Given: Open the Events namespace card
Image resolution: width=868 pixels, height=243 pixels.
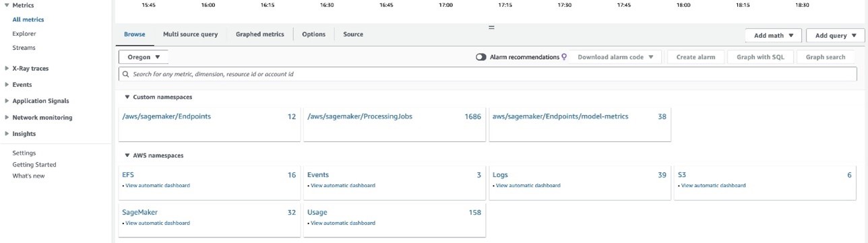Looking at the screenshot, I should coord(318,175).
